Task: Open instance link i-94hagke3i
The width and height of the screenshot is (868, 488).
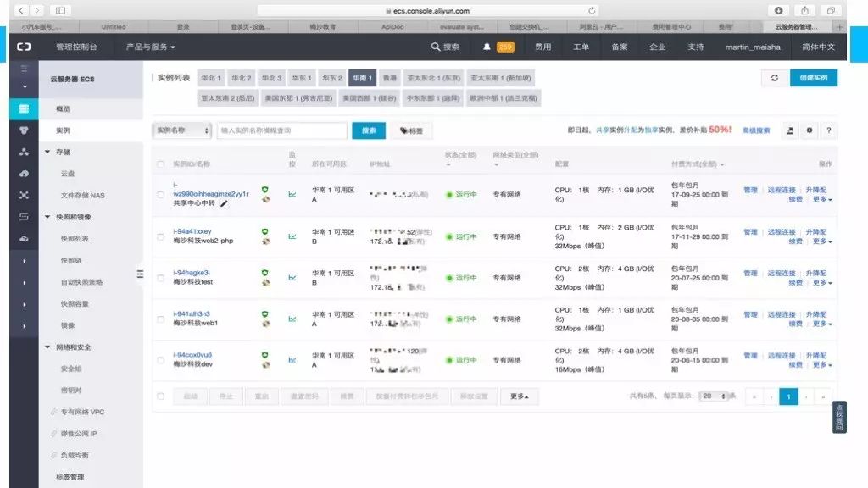Action: 192,273
